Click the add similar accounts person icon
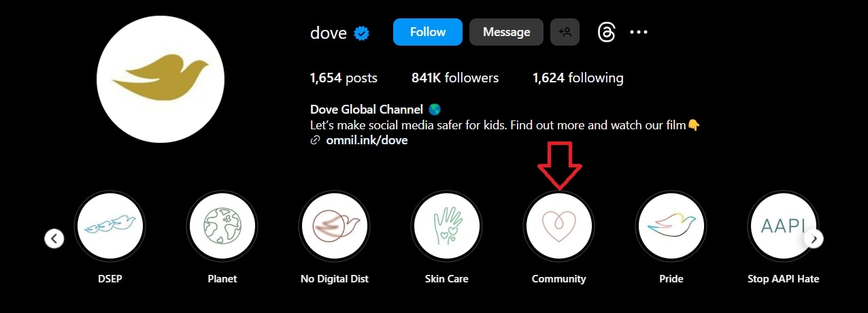Screen dimensions: 868x313 pos(565,32)
